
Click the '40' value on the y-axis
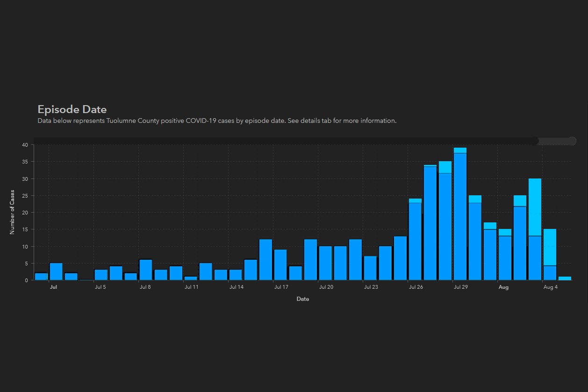pos(25,145)
